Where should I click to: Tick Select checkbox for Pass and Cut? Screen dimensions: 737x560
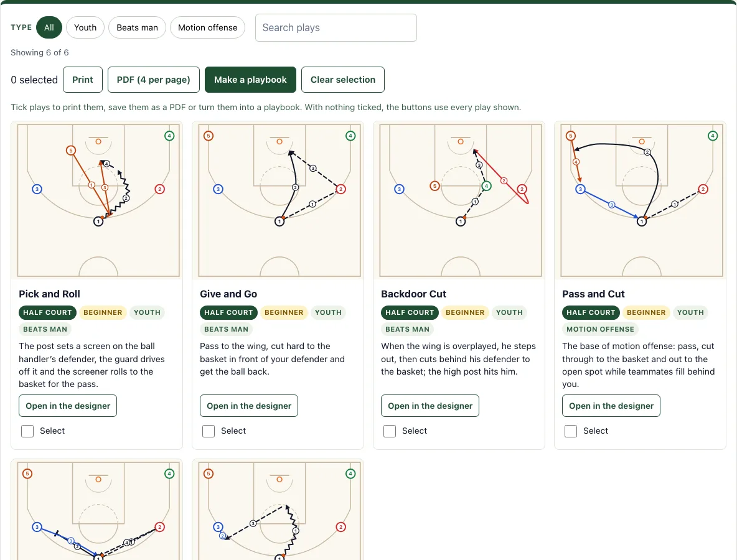coord(571,431)
